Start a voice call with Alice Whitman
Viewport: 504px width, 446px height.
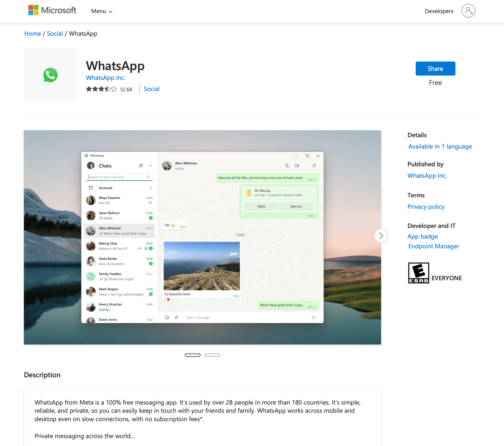(x=287, y=165)
